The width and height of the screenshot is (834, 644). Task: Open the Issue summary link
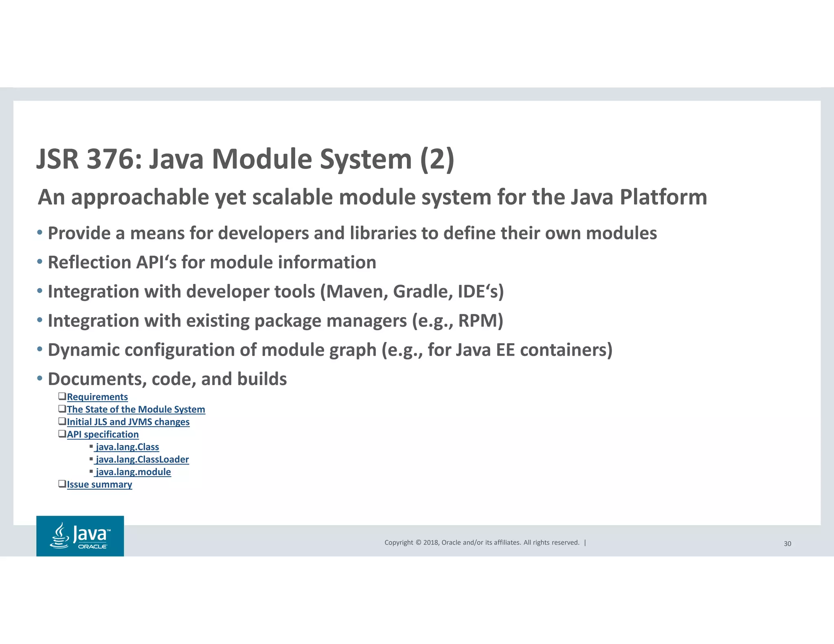(x=99, y=484)
